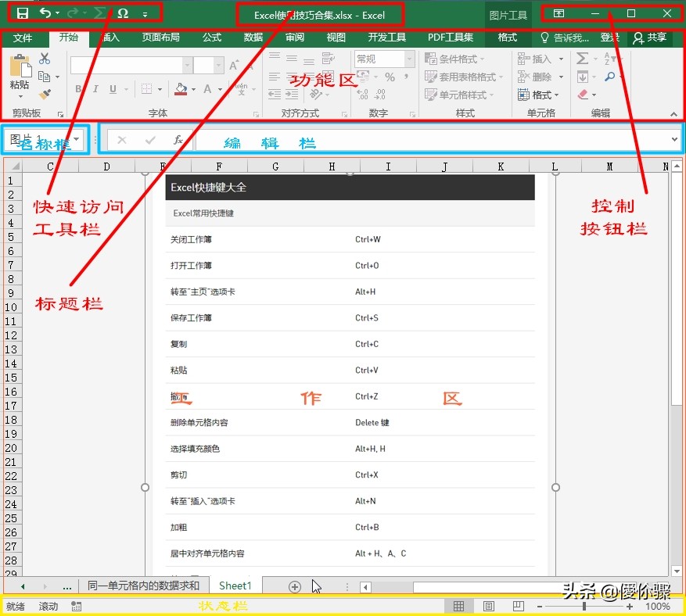Image resolution: width=686 pixels, height=616 pixels.
Task: Switch to the PDF工具集 tab
Action: click(x=451, y=38)
